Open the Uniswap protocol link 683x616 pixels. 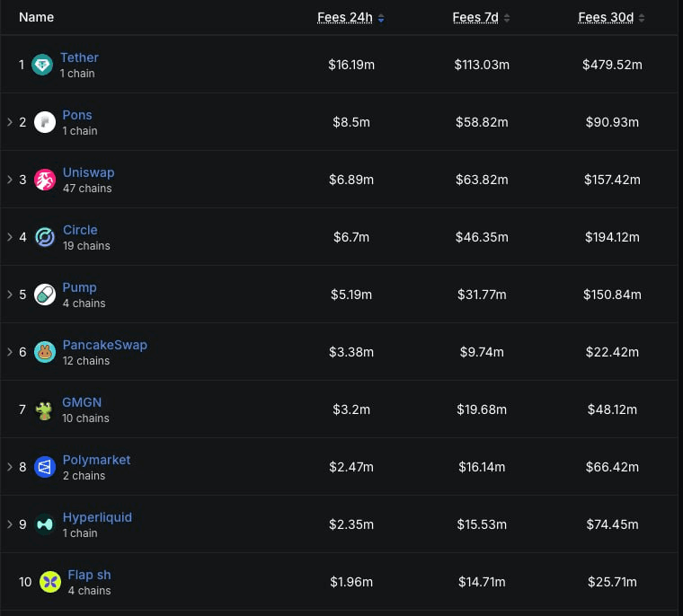click(x=88, y=172)
